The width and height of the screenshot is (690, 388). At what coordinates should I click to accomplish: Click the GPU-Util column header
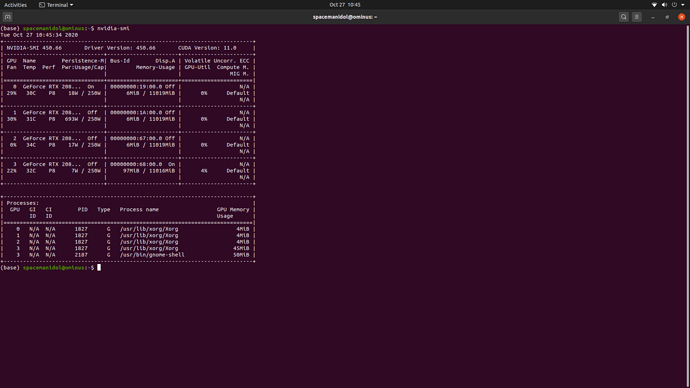click(x=197, y=67)
